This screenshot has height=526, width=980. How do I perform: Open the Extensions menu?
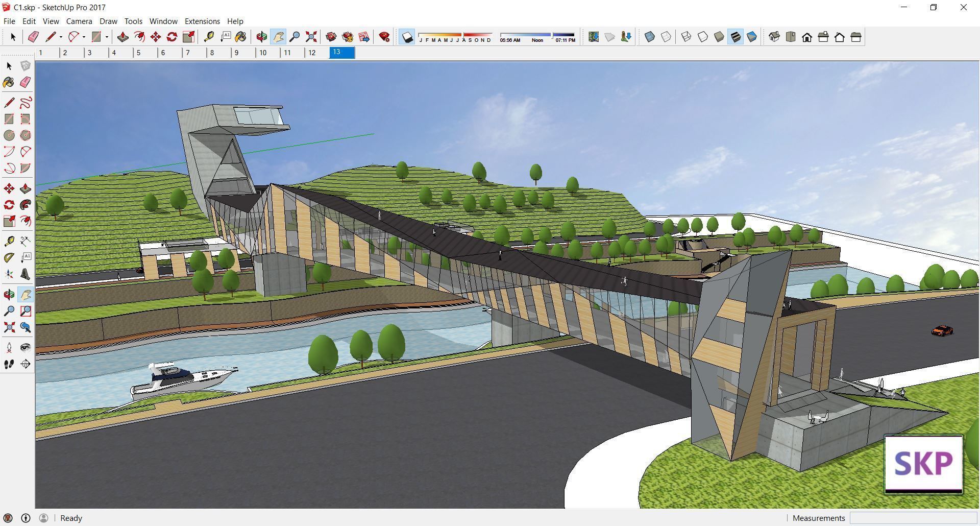point(202,21)
